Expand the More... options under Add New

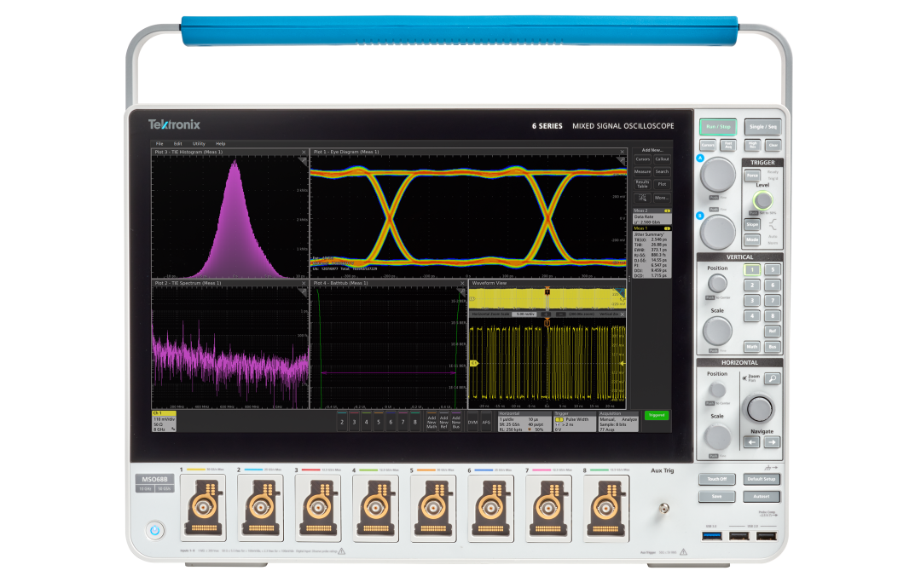(662, 198)
